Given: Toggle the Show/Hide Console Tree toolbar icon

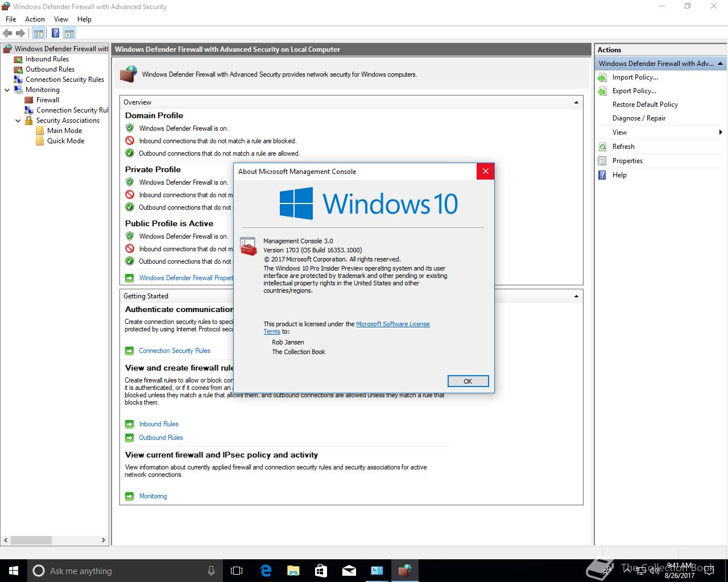Looking at the screenshot, I should pos(38,34).
